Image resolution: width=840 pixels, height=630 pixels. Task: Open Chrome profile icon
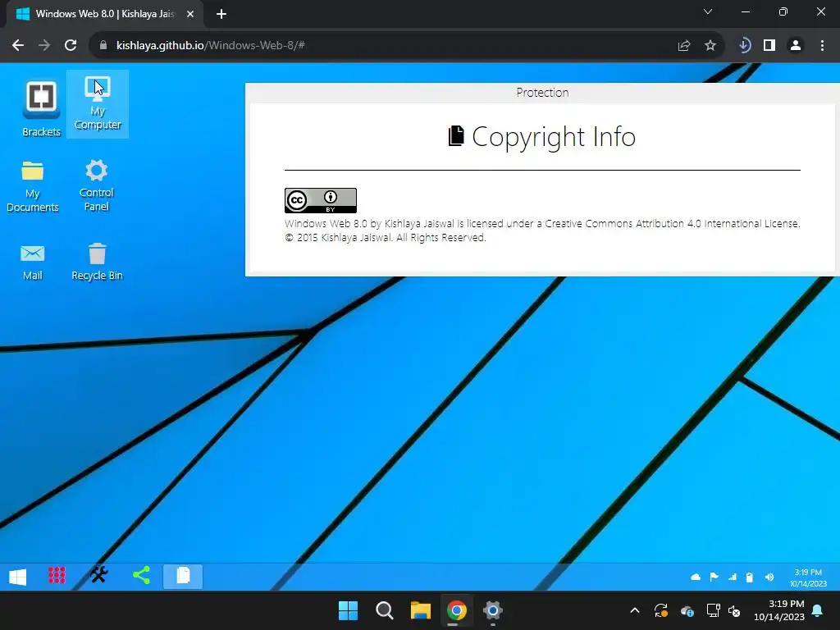(x=796, y=46)
